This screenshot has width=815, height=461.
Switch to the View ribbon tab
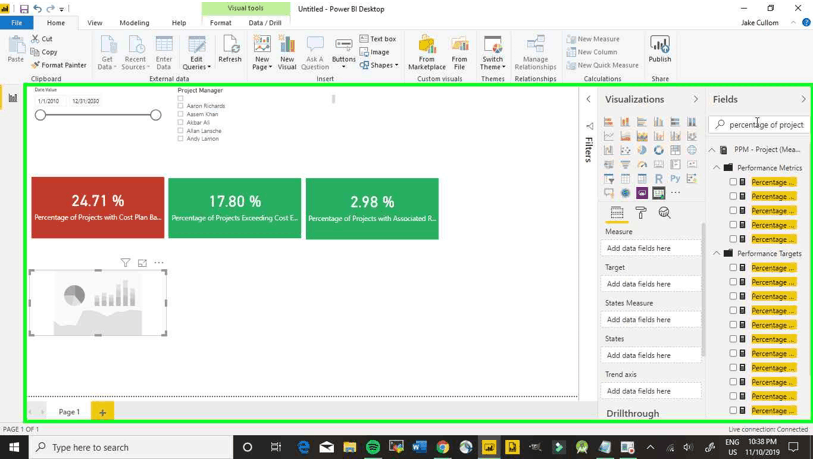point(95,23)
